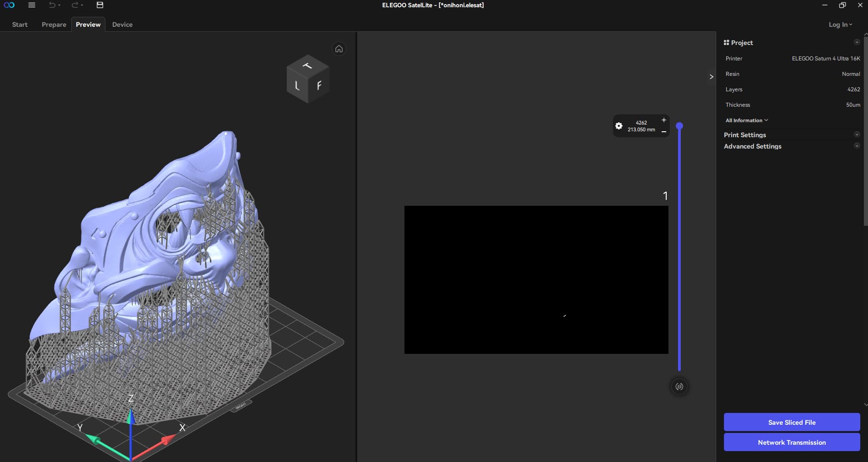Collapse the right panel with arrow

(x=711, y=77)
